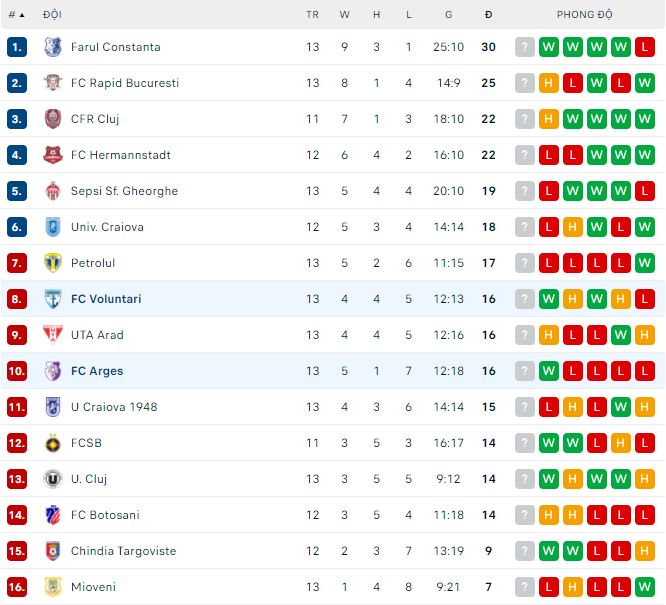Click CFR Cluj's orange H form badge
The width and height of the screenshot is (666, 605).
click(x=549, y=119)
